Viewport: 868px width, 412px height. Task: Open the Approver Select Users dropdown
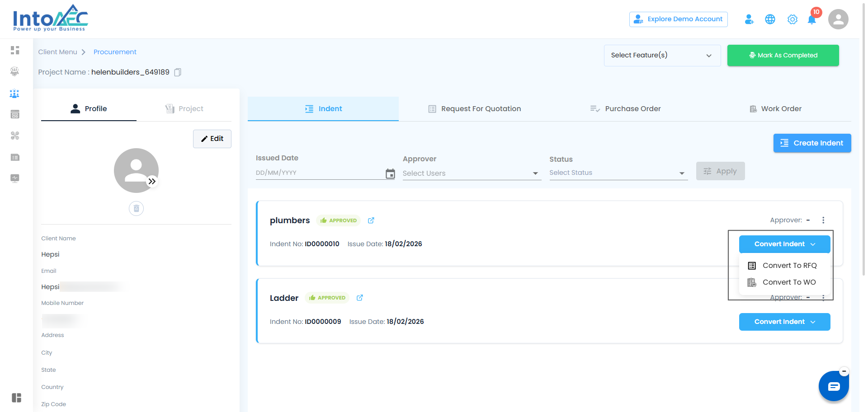point(472,173)
